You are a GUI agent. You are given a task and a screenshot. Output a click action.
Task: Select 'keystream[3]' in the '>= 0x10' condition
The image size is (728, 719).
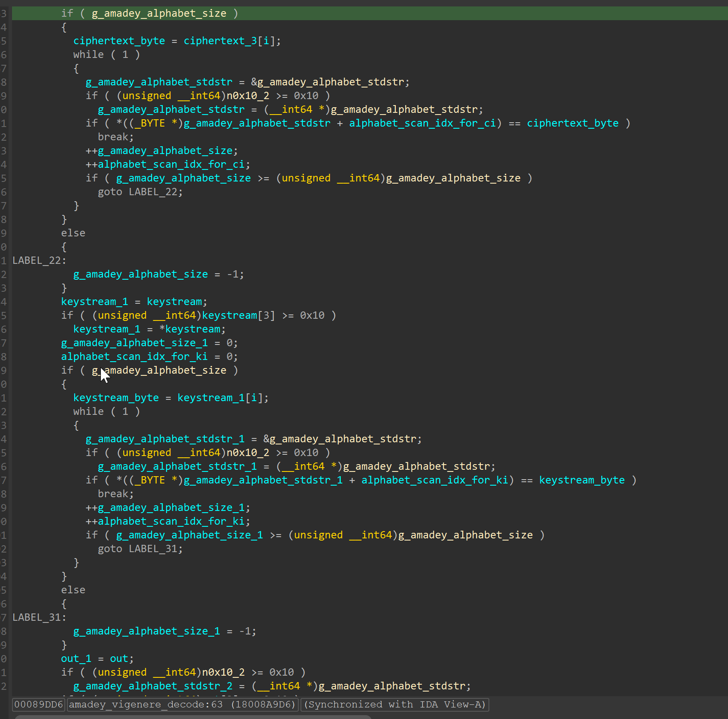click(x=238, y=315)
